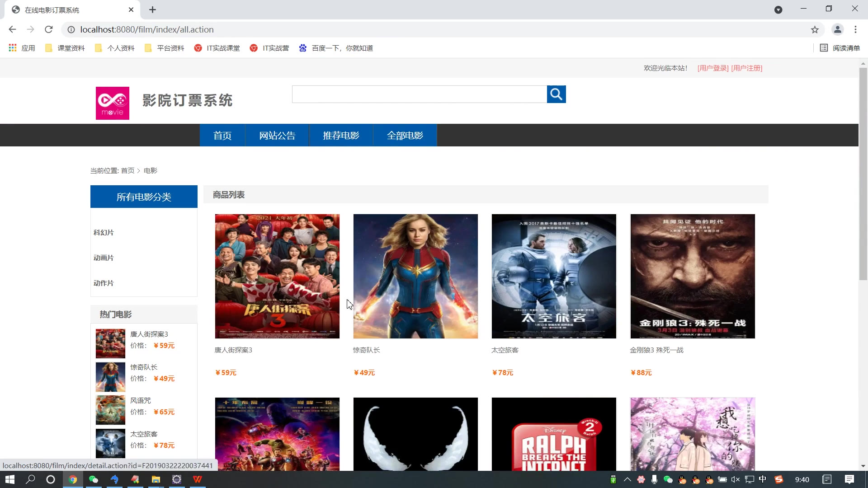Open the 推荐电影 nav tab
The height and width of the screenshot is (488, 868).
pos(341,135)
